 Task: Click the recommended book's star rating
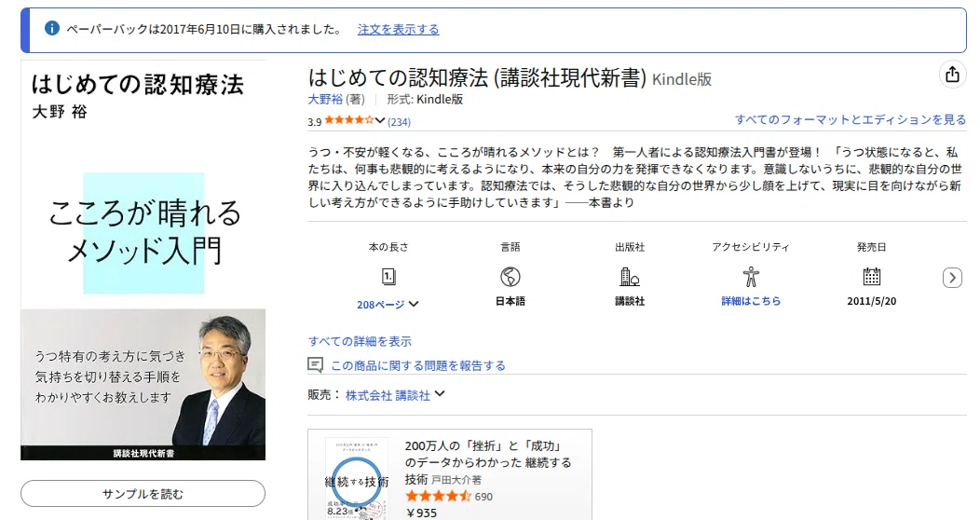(x=438, y=497)
